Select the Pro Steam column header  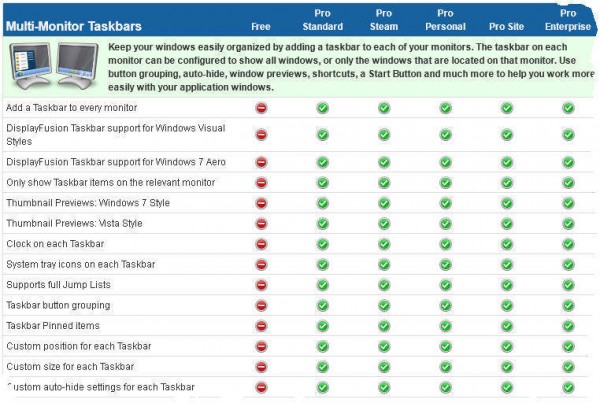(x=384, y=20)
